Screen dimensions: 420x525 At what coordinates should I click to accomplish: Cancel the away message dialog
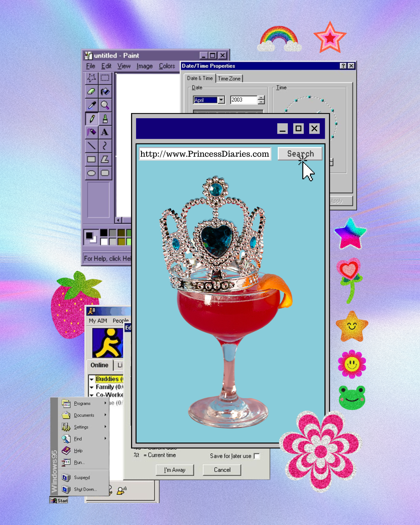pyautogui.click(x=222, y=470)
